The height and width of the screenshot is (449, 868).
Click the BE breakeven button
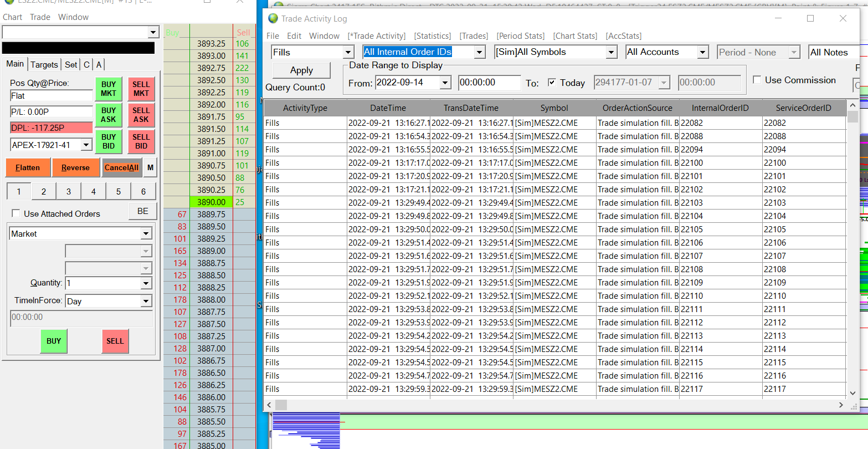[x=142, y=211]
